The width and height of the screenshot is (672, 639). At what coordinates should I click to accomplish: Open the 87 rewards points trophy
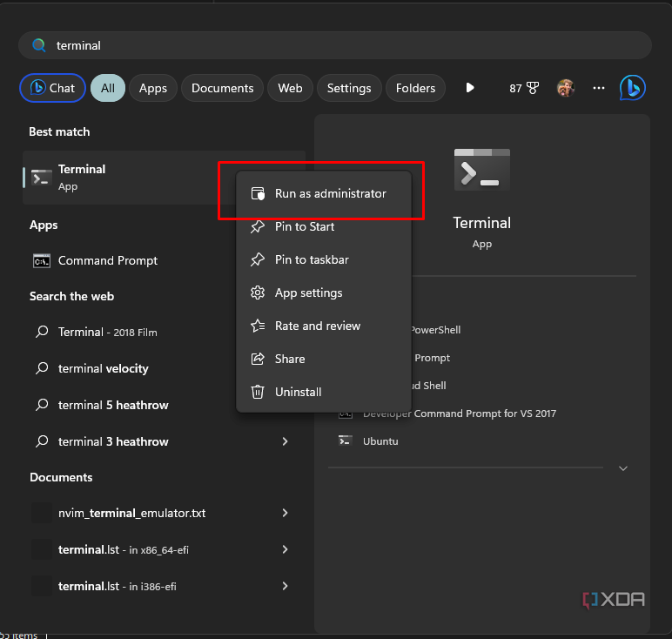[x=524, y=88]
